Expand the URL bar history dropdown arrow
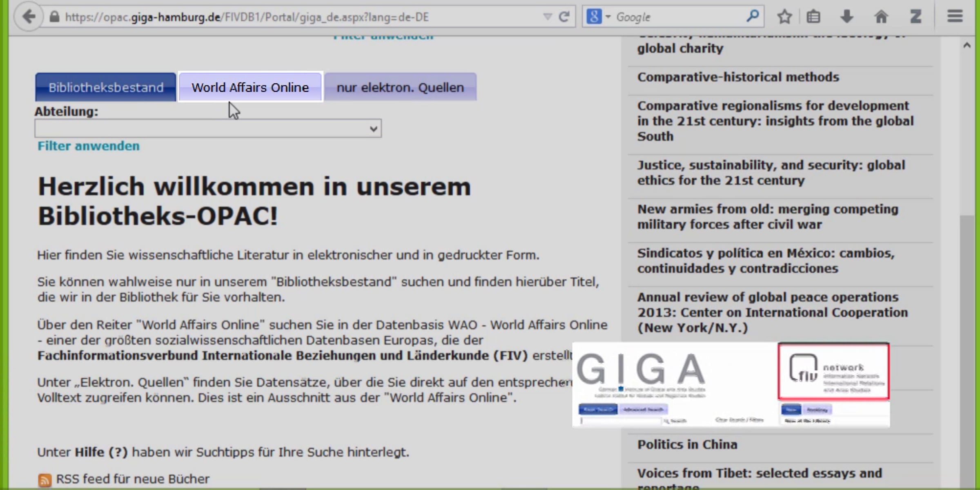 click(548, 17)
